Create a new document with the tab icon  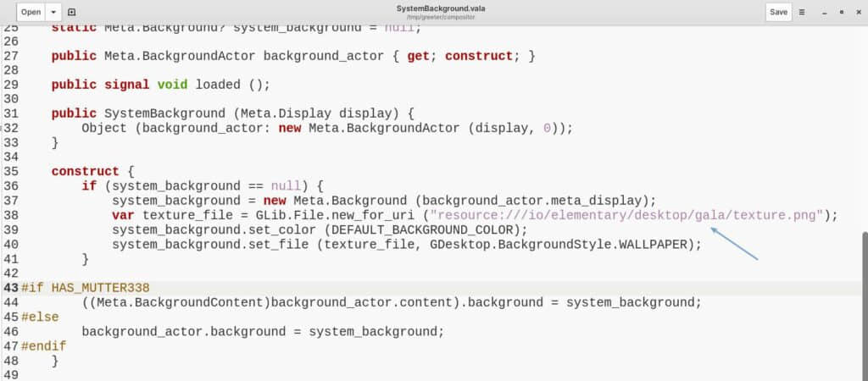coord(71,12)
